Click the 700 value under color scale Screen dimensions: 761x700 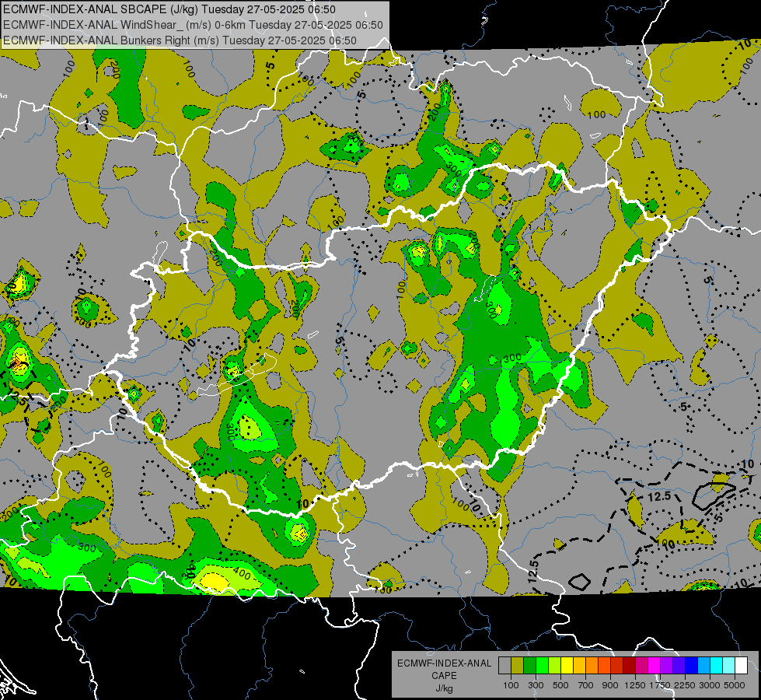[x=586, y=685]
